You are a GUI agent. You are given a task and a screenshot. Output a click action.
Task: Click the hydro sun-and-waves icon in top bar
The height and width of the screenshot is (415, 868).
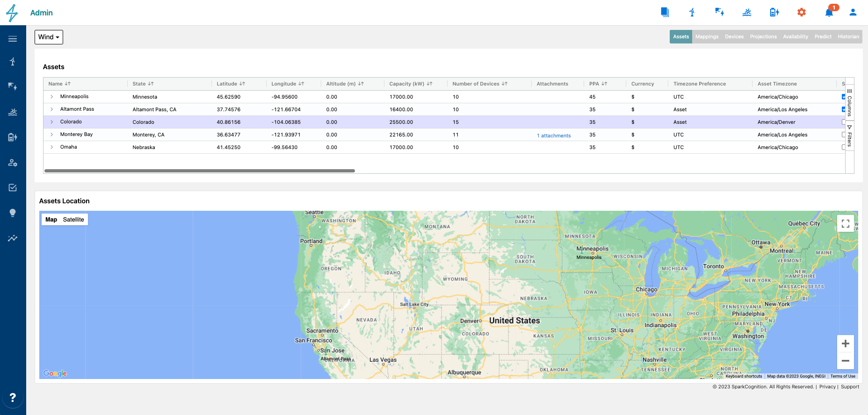(747, 13)
